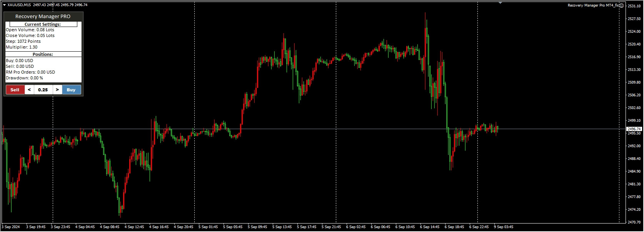Click the blue Buy button
This screenshot has height=232, width=644.
(71, 90)
